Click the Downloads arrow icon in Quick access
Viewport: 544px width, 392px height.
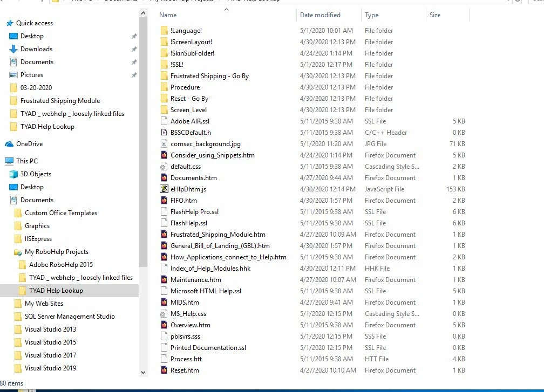click(13, 49)
